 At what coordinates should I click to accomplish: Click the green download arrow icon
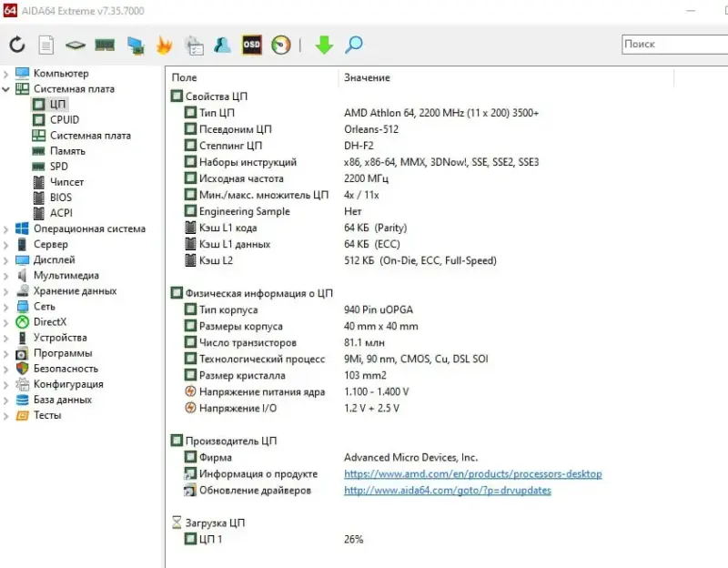[x=324, y=45]
